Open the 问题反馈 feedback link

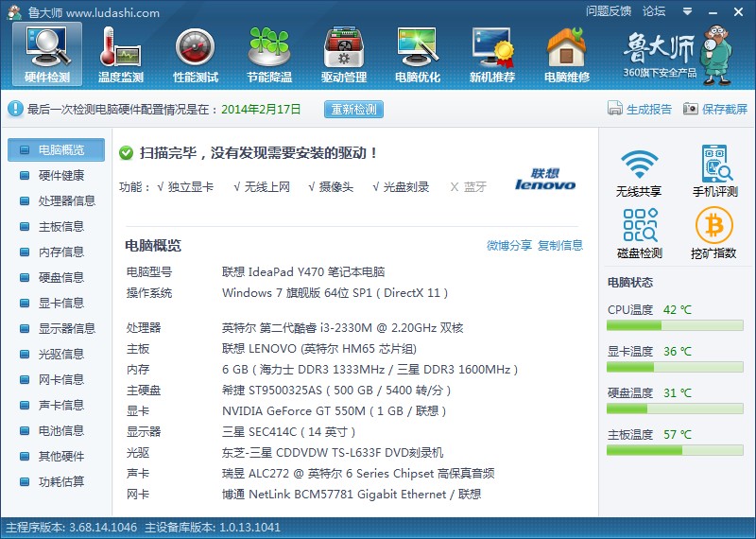click(609, 11)
